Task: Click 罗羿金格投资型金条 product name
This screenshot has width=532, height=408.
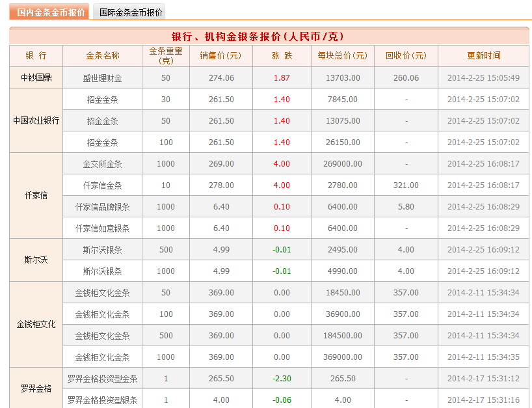Action: [103, 379]
